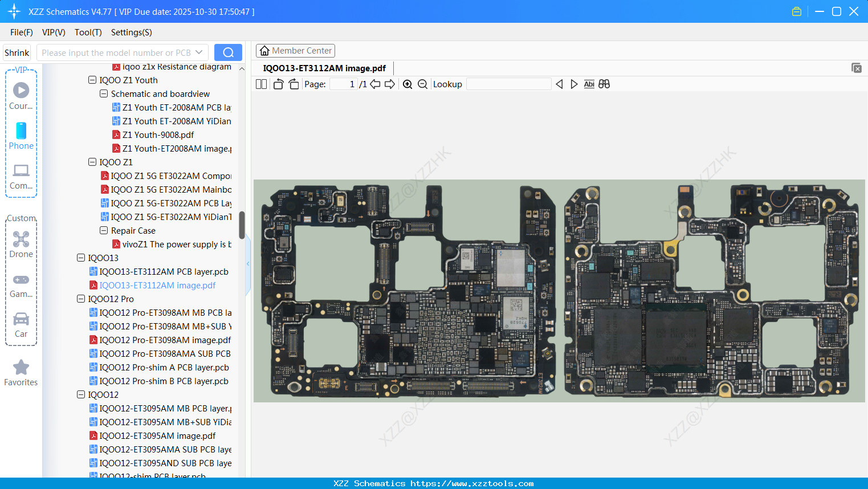Click the right motherboard image
The image size is (868, 489).
pyautogui.click(x=712, y=291)
